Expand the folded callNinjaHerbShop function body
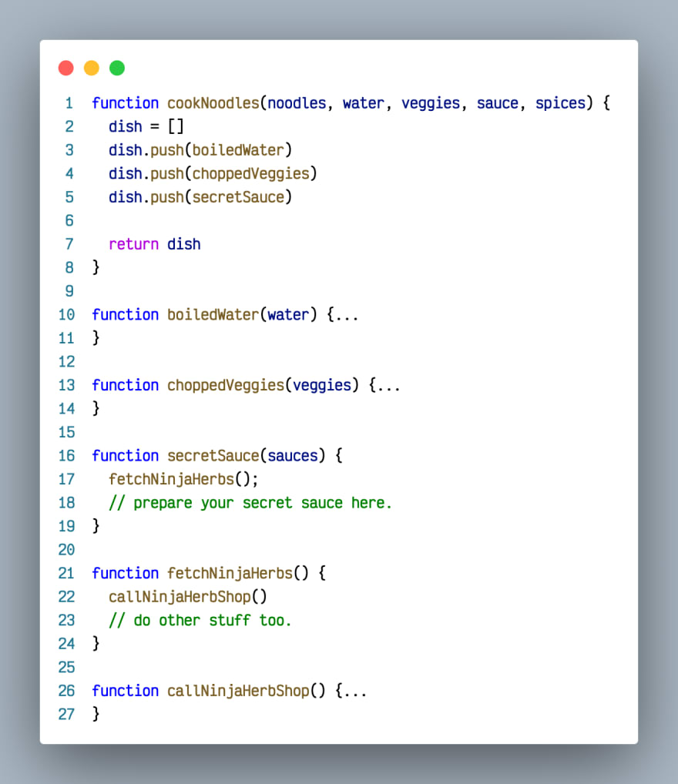678x784 pixels. [354, 692]
